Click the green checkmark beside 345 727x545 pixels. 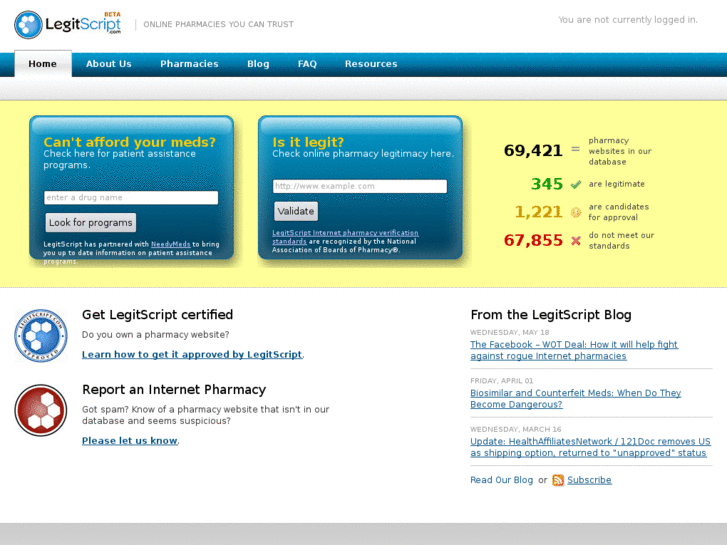tap(576, 185)
